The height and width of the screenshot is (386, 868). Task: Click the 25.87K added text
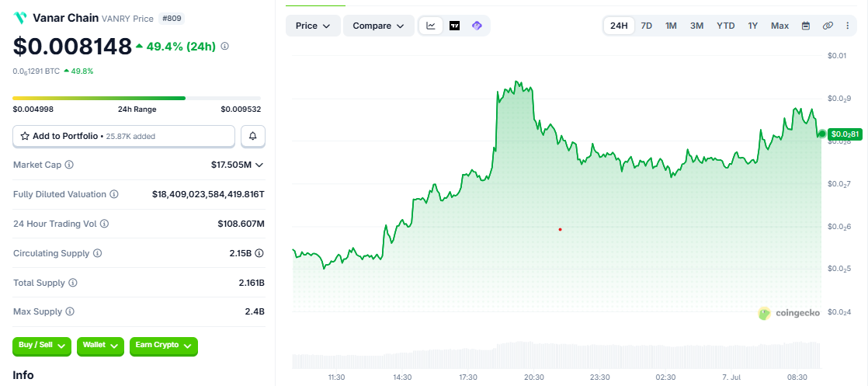(131, 136)
